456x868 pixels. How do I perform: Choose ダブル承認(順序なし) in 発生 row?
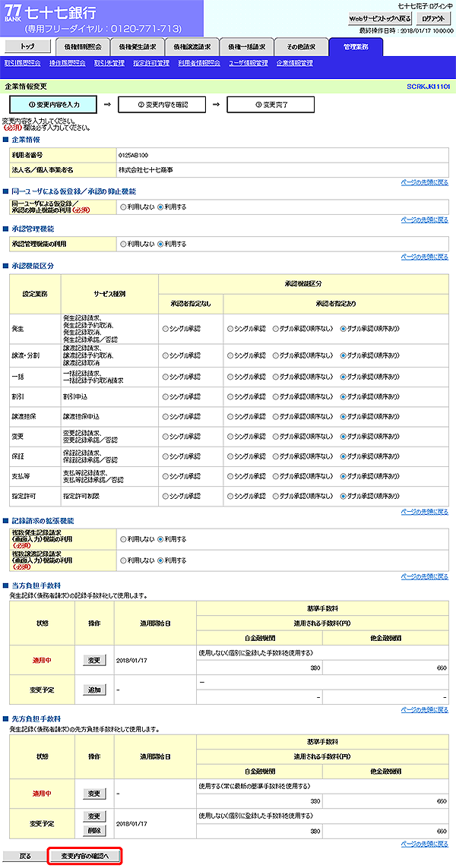pyautogui.click(x=275, y=329)
